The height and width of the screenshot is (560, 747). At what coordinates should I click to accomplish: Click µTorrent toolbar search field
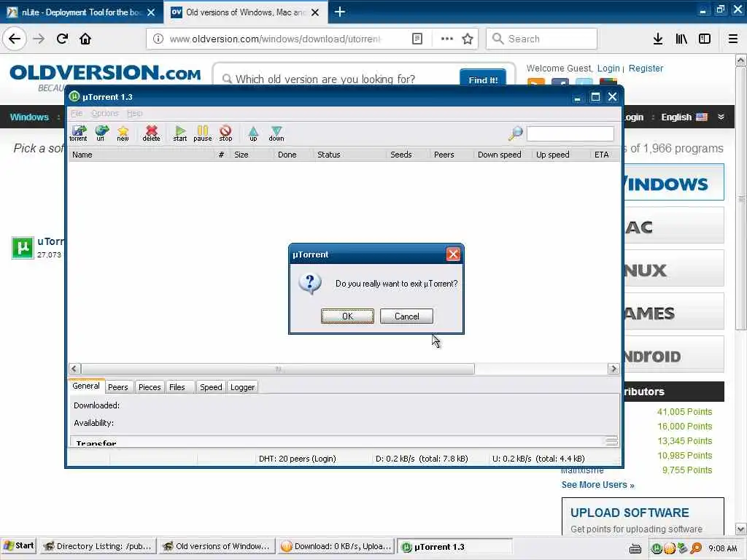tap(570, 134)
